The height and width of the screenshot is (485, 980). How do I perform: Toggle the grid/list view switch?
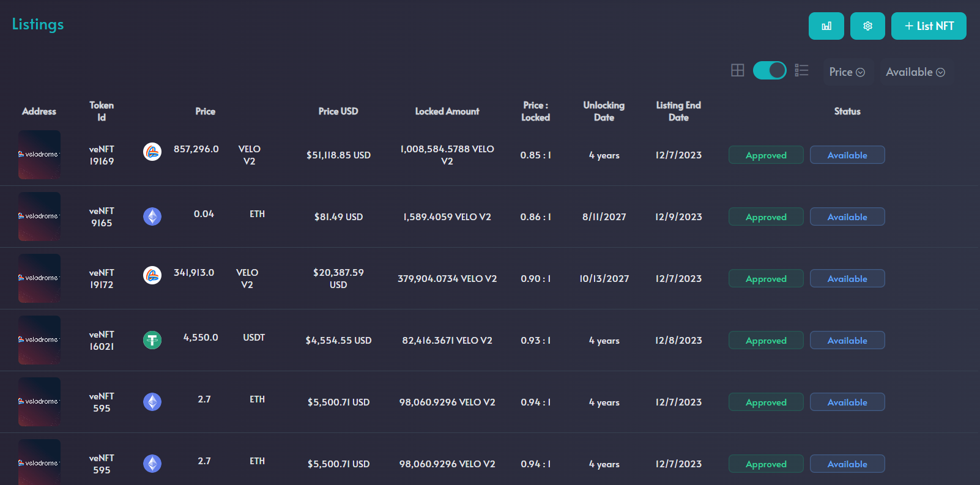[x=770, y=70]
